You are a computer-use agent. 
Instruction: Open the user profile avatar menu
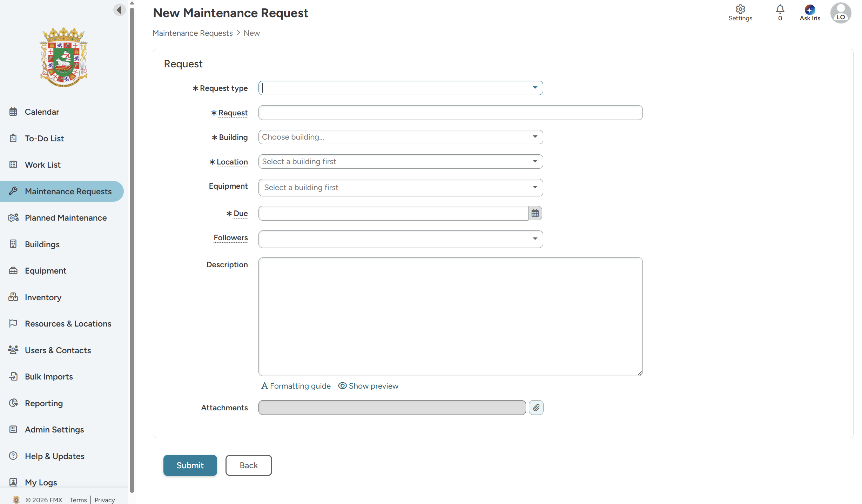point(840,13)
